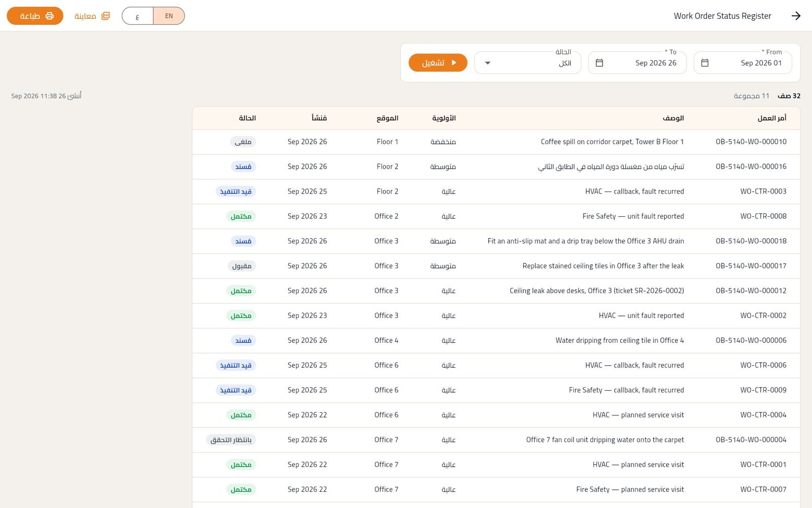This screenshot has width=812, height=508.
Task: Click the To date field Sep 2026 26
Action: [x=637, y=63]
